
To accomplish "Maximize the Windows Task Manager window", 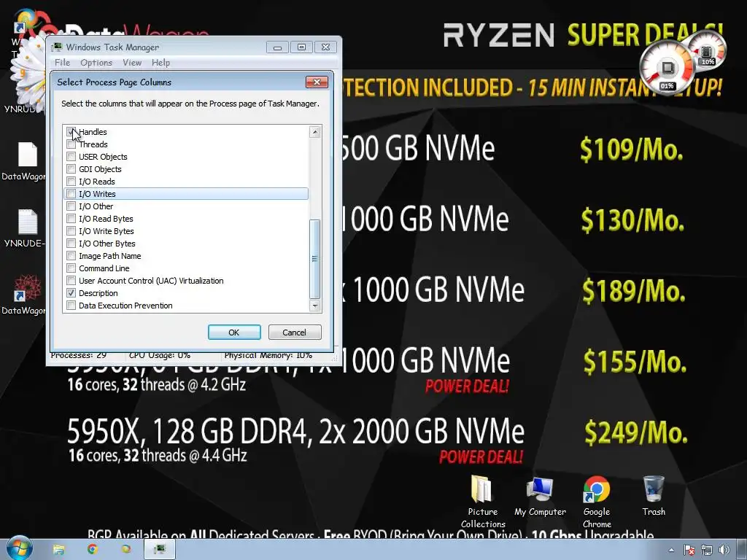I will (x=301, y=47).
